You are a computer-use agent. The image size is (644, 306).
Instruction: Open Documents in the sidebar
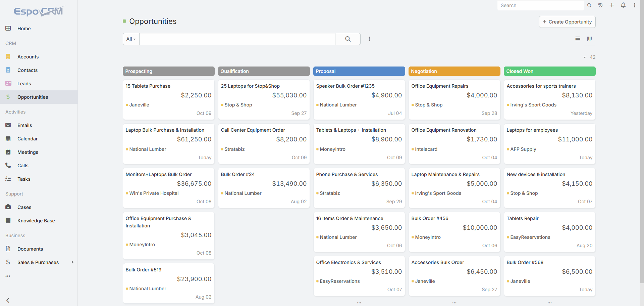[39, 249]
